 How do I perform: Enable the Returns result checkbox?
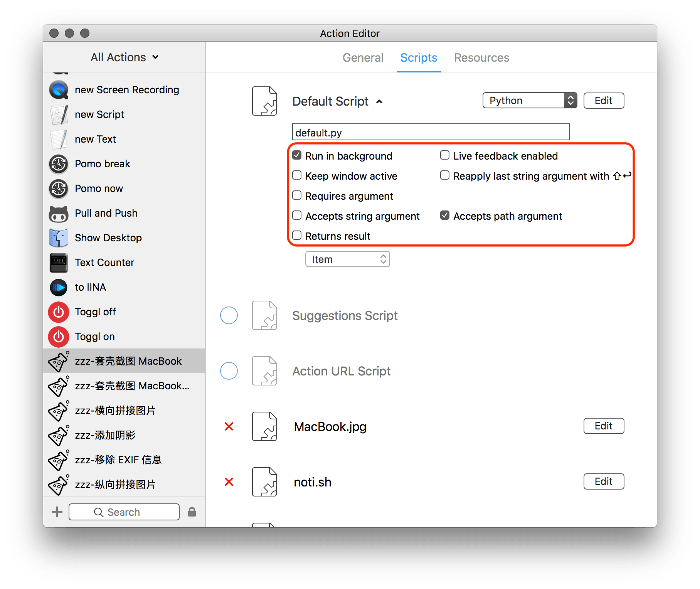pos(297,236)
